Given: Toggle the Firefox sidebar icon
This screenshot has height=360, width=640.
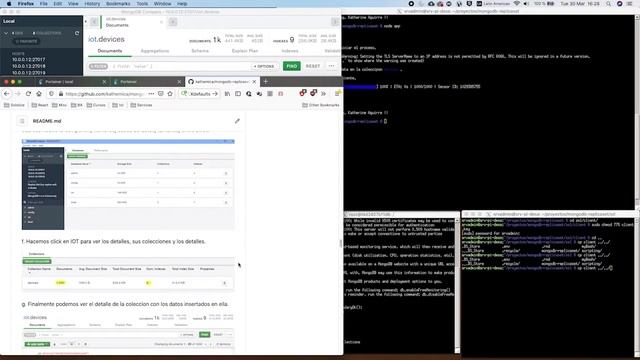Looking at the screenshot, I should click(238, 94).
